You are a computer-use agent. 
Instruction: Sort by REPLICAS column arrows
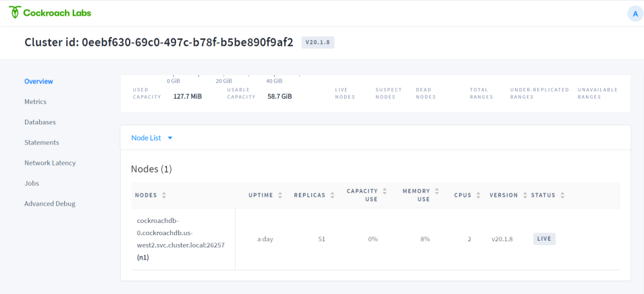coord(332,195)
